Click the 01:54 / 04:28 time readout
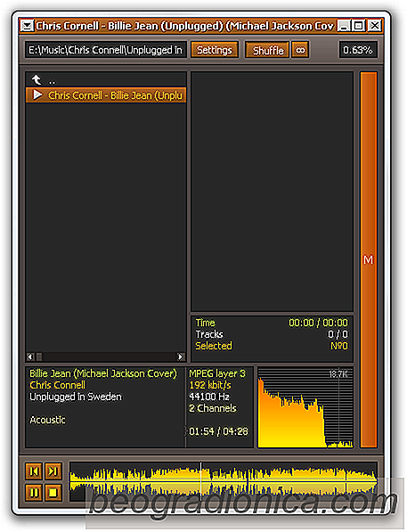Image resolution: width=407 pixels, height=532 pixels. click(x=219, y=431)
